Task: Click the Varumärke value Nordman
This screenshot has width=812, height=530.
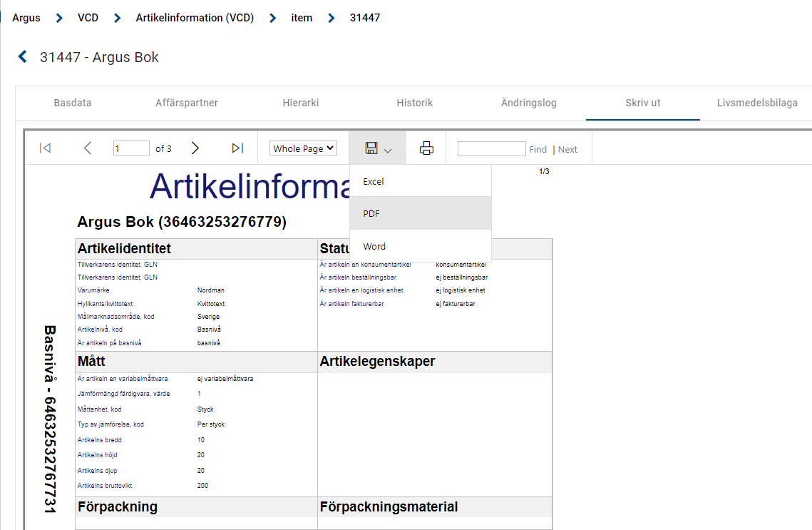Action: pos(211,290)
